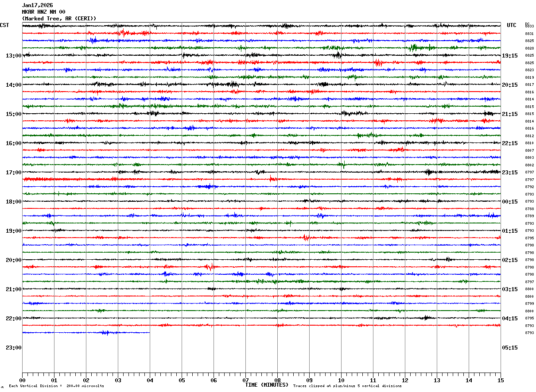Click the minute-axis tick label '09'
The height and width of the screenshot is (392, 536).
pyautogui.click(x=309, y=380)
